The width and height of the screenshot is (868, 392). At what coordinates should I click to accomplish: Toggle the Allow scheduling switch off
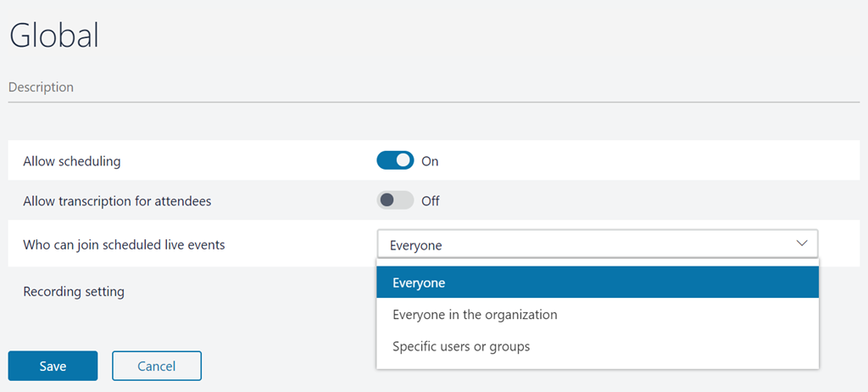(x=395, y=160)
